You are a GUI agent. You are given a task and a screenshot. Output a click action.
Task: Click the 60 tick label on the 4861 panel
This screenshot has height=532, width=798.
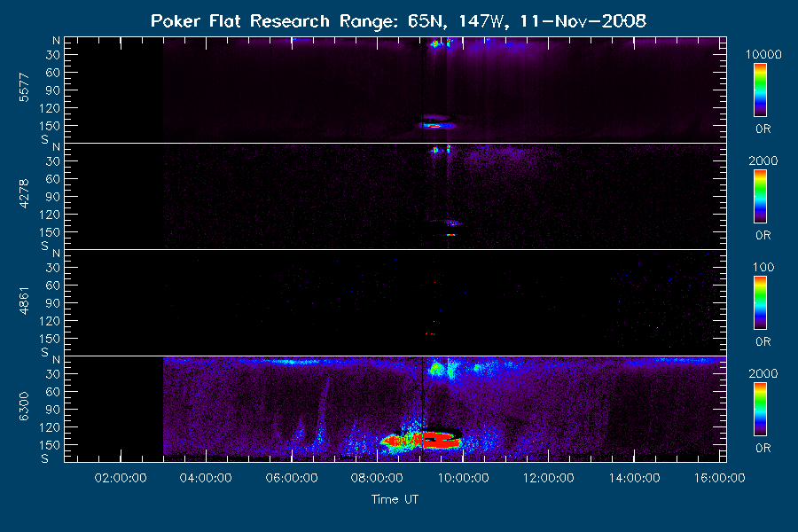53,286
